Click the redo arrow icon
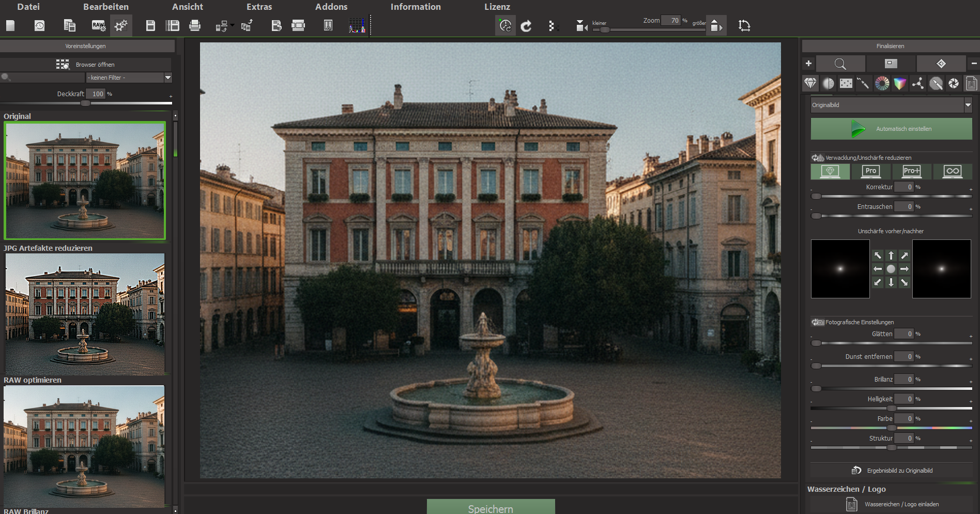The width and height of the screenshot is (980, 514). tap(526, 25)
